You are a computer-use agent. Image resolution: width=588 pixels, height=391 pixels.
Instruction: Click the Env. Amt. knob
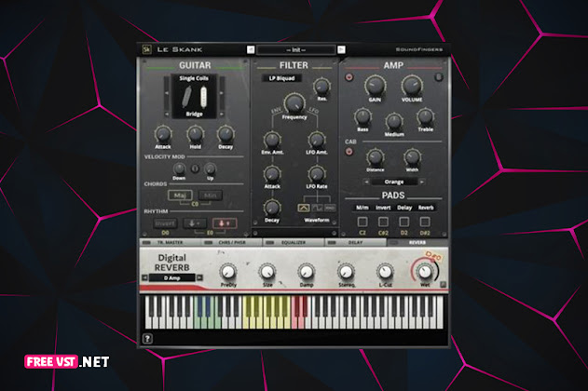point(272,140)
